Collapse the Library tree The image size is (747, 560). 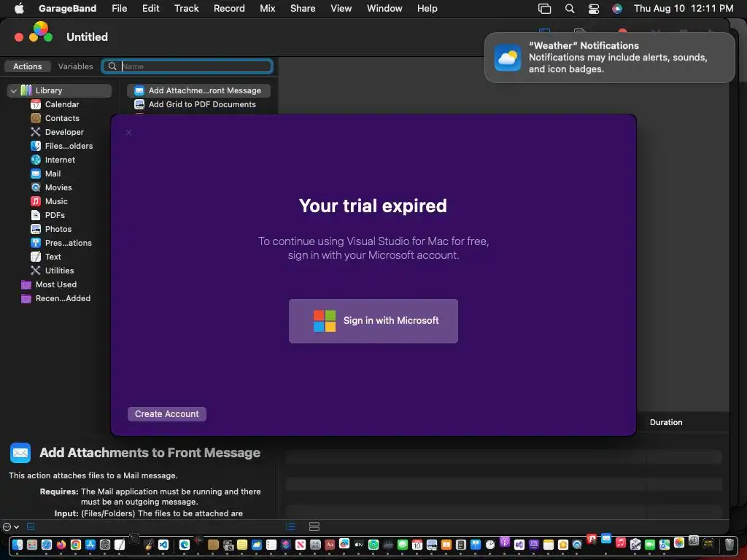13,90
